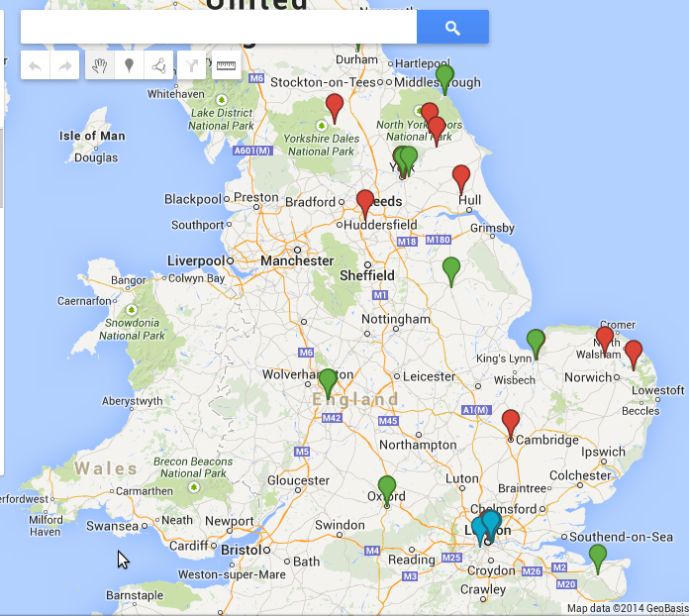Image resolution: width=689 pixels, height=616 pixels.
Task: Click the Gloucester town label
Action: pyautogui.click(x=298, y=480)
